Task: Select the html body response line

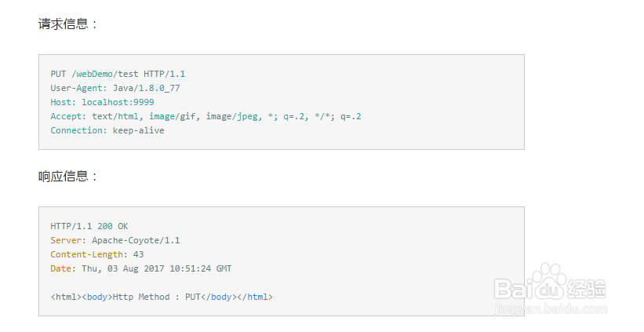Action: pos(162,297)
